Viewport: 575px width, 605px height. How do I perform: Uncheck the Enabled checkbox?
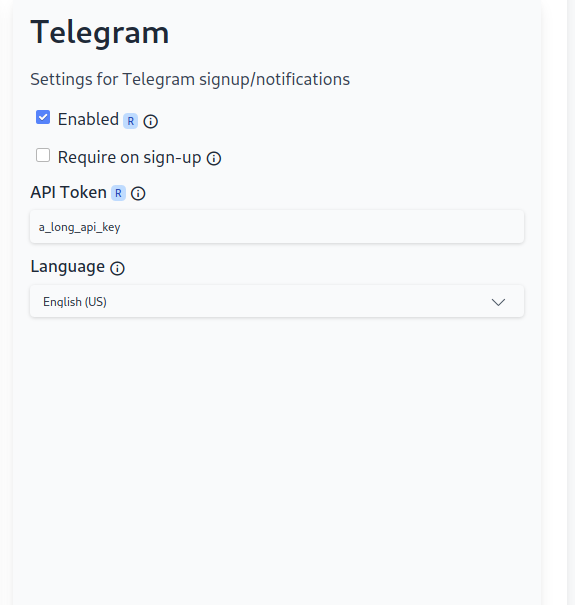pos(43,117)
